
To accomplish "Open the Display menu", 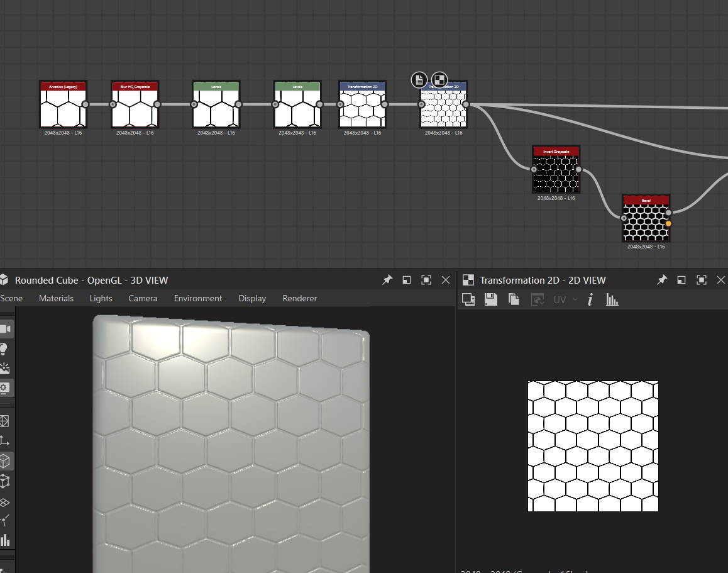I will click(x=252, y=298).
